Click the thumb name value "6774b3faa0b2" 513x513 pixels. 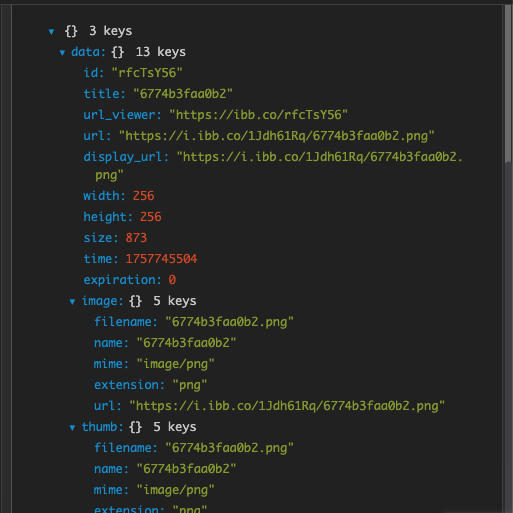186,469
